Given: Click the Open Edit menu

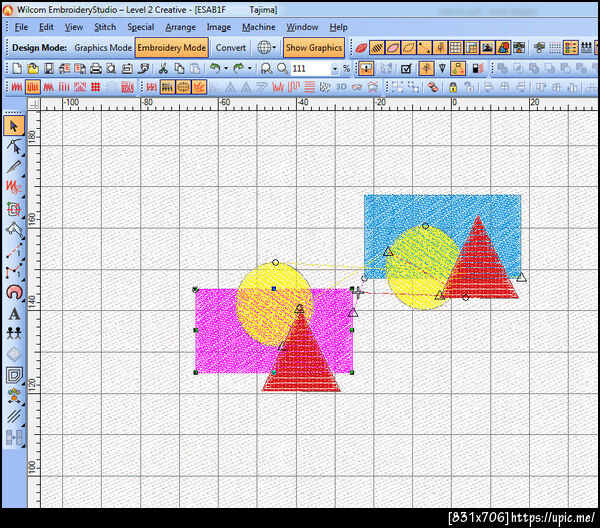Looking at the screenshot, I should point(46,27).
